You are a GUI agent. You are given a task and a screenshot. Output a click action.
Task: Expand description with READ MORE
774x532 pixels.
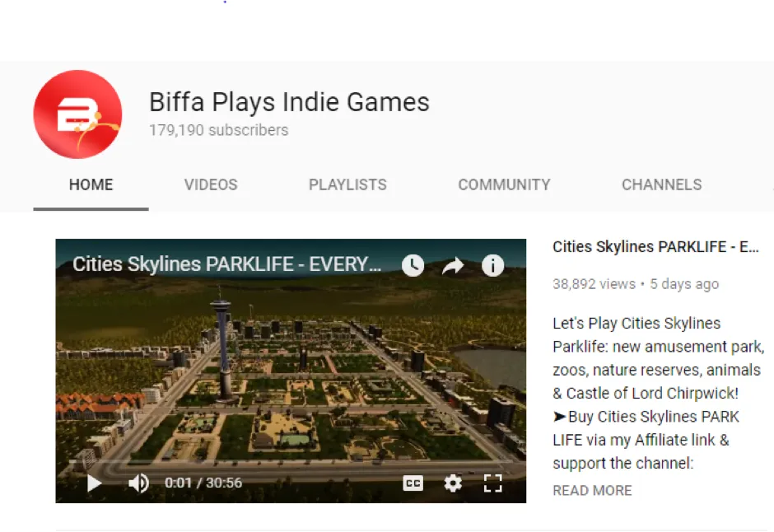592,490
